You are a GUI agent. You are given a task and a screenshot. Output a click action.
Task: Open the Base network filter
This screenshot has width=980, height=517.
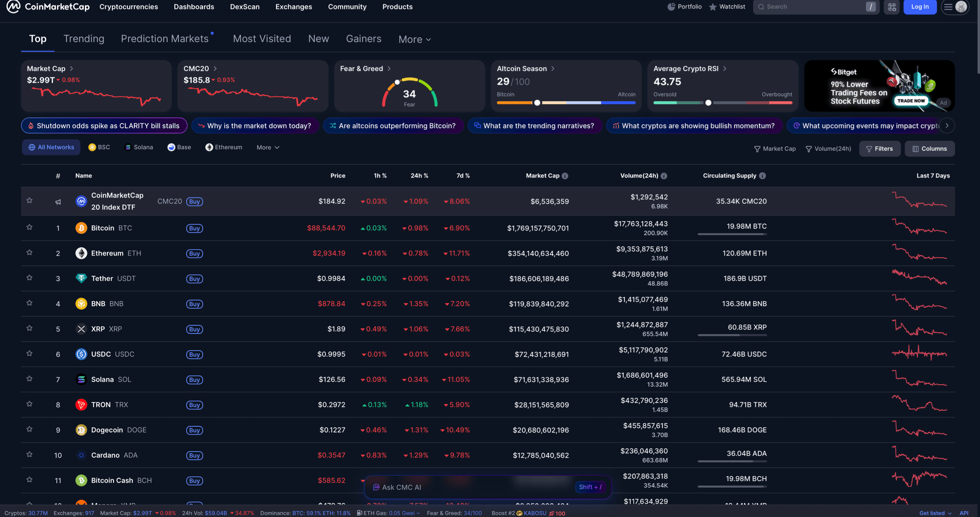[171, 147]
